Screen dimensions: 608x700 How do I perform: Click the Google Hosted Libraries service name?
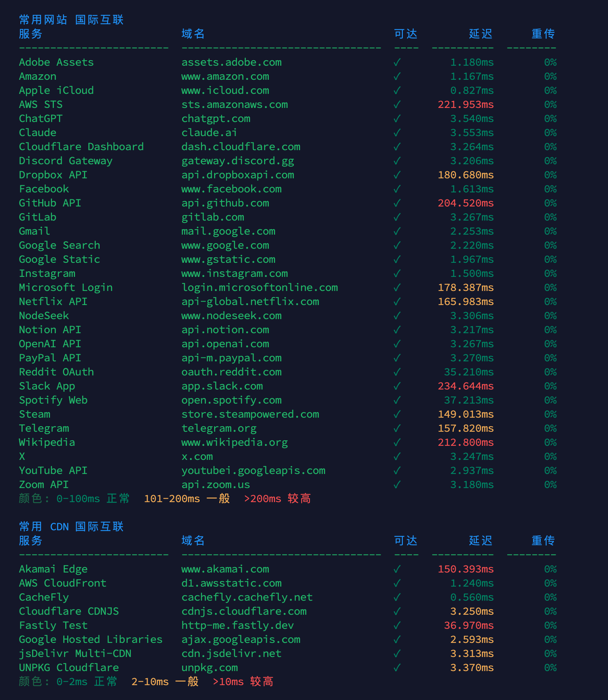pyautogui.click(x=91, y=639)
